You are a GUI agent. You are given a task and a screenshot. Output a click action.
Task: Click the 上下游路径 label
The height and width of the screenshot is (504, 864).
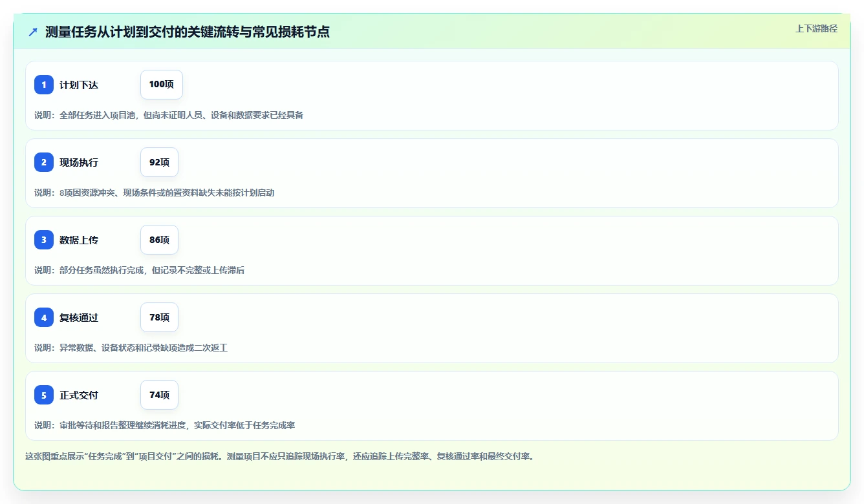pyautogui.click(x=816, y=28)
